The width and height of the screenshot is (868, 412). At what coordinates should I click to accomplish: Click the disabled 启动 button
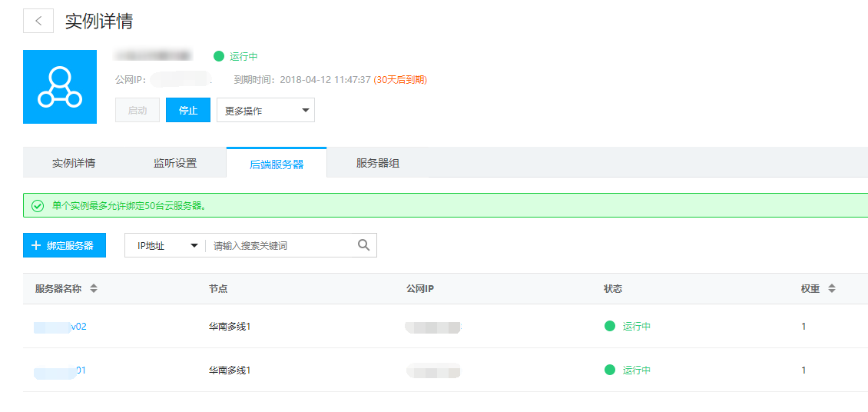137,110
